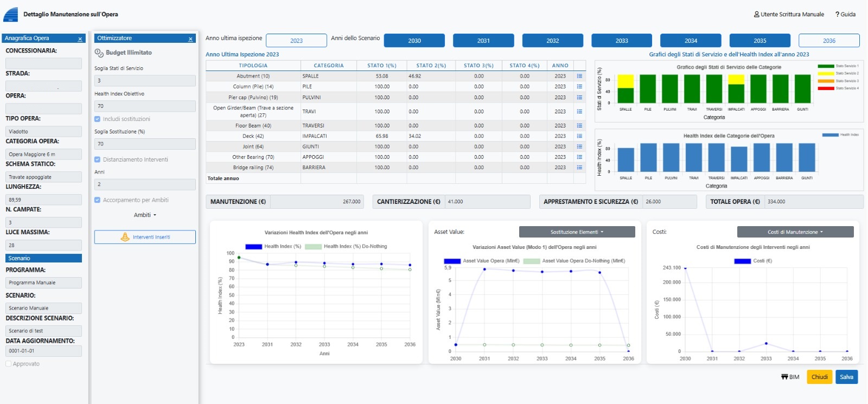Image resolution: width=868 pixels, height=404 pixels.
Task: Click list icon for Joint (64) row
Action: point(579,147)
